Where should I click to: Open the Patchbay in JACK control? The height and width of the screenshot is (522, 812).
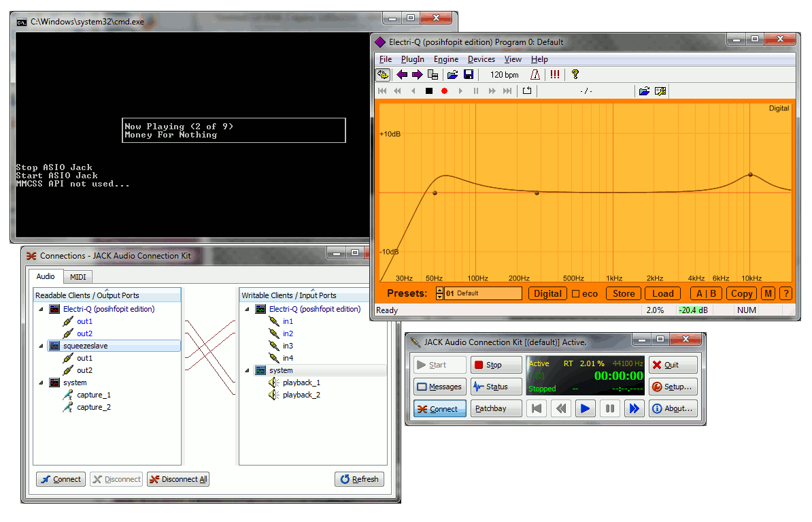(x=496, y=408)
